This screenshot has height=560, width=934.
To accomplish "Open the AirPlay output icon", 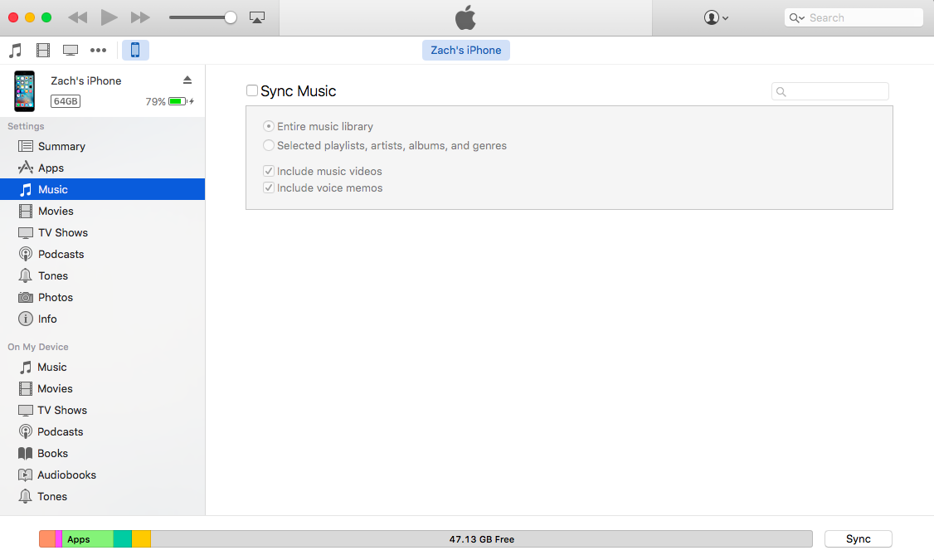I will [257, 17].
